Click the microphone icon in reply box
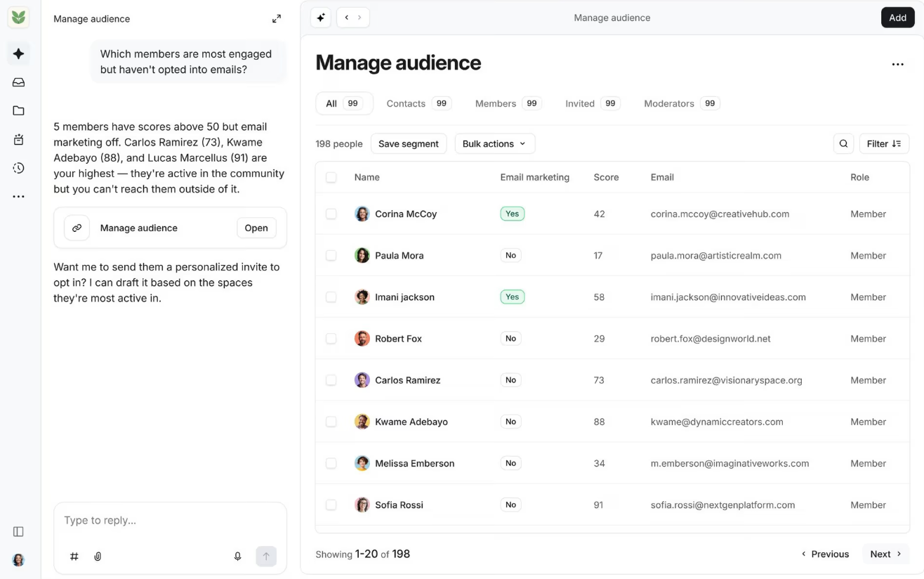Viewport: 924px width, 579px height. click(238, 556)
